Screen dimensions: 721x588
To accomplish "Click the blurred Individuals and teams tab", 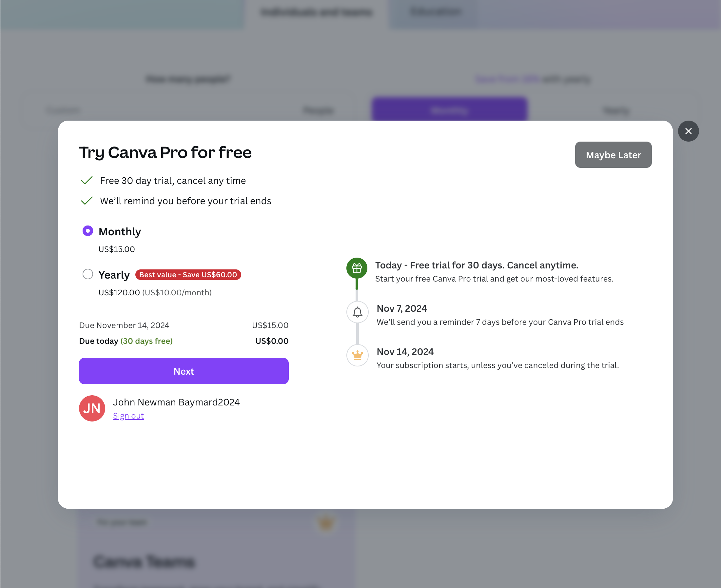I will [316, 12].
